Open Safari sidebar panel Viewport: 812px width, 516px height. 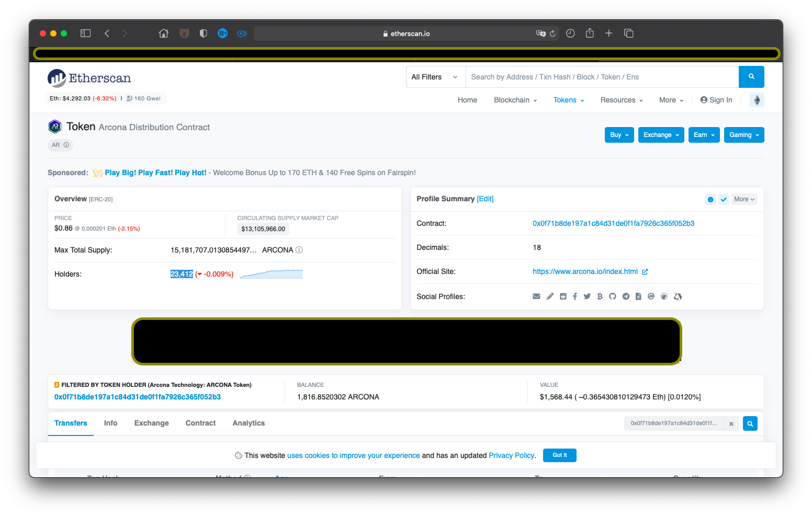(x=86, y=33)
